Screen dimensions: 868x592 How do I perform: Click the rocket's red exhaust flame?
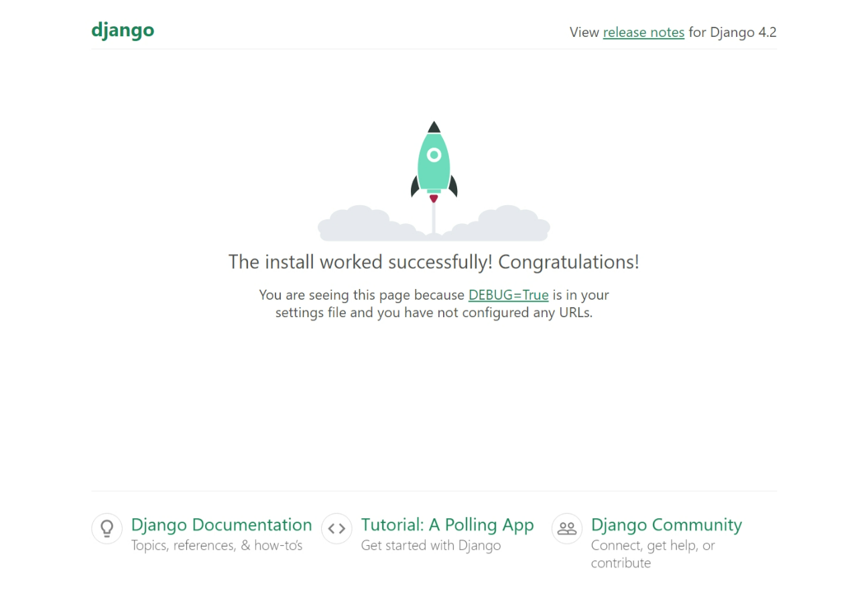434,198
